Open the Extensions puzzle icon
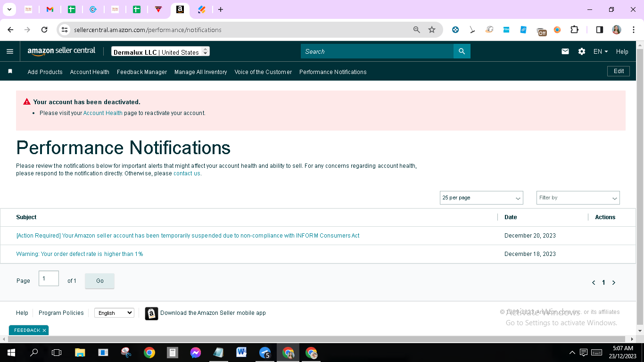Viewport: 644px width, 362px height. (x=574, y=30)
